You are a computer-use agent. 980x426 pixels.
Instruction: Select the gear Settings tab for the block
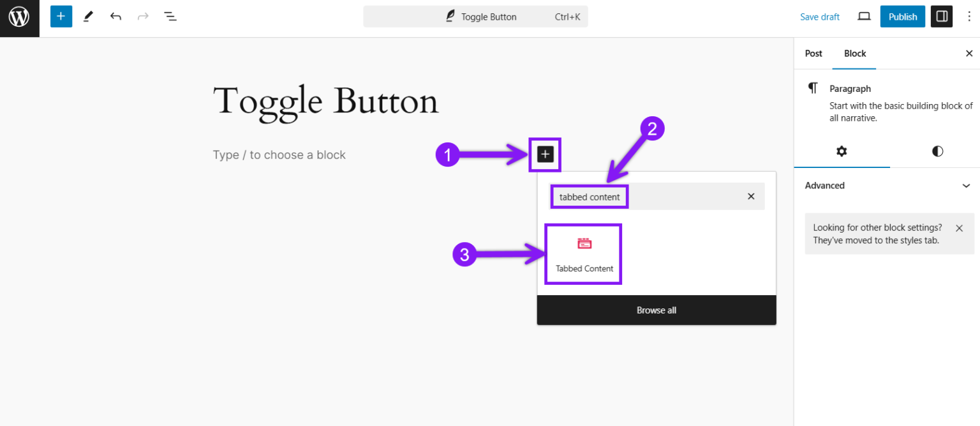tap(842, 151)
